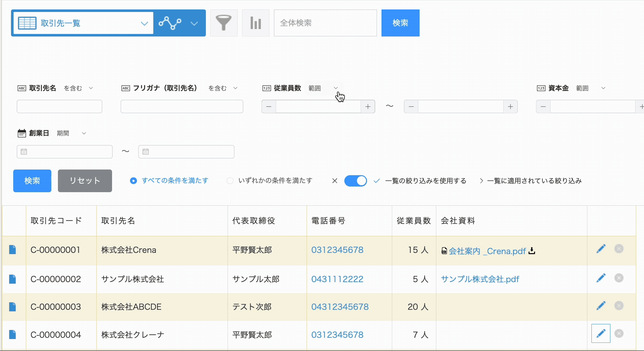
Task: Toggle 一覧の絞り込みを使用する switch
Action: pyautogui.click(x=355, y=181)
